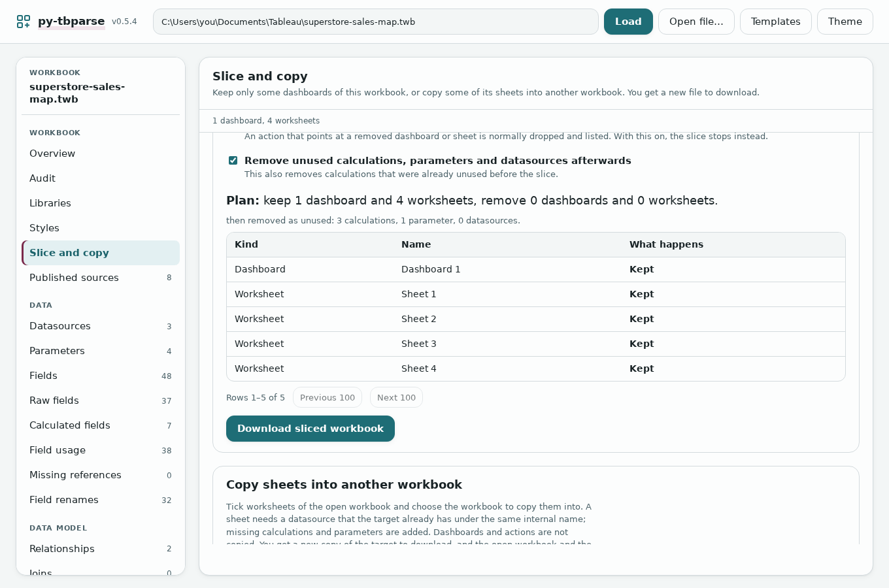Open the Field renames section
The height and width of the screenshot is (588, 889).
click(x=101, y=500)
